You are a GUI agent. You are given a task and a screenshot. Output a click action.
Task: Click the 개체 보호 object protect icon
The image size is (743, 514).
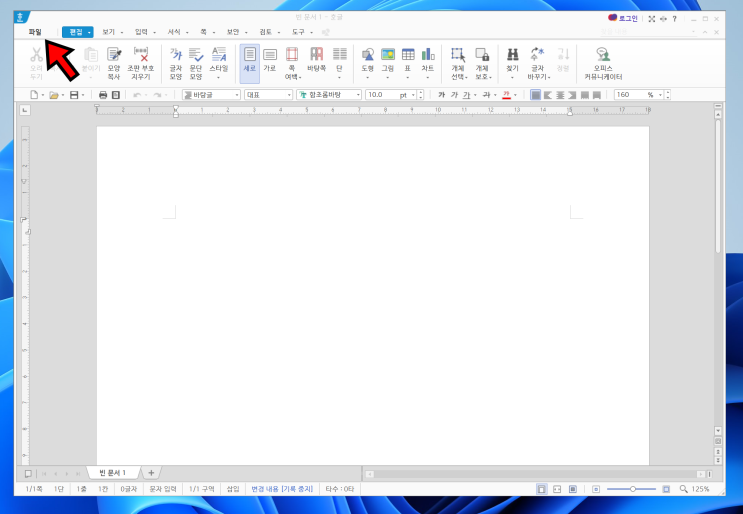point(482,63)
